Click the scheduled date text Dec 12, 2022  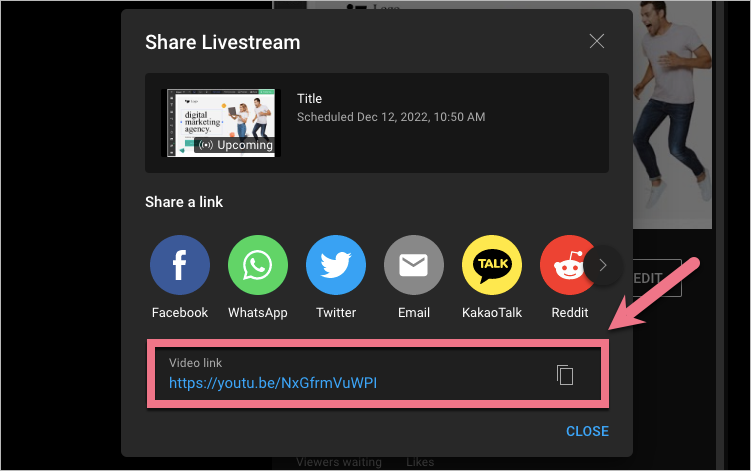click(390, 117)
